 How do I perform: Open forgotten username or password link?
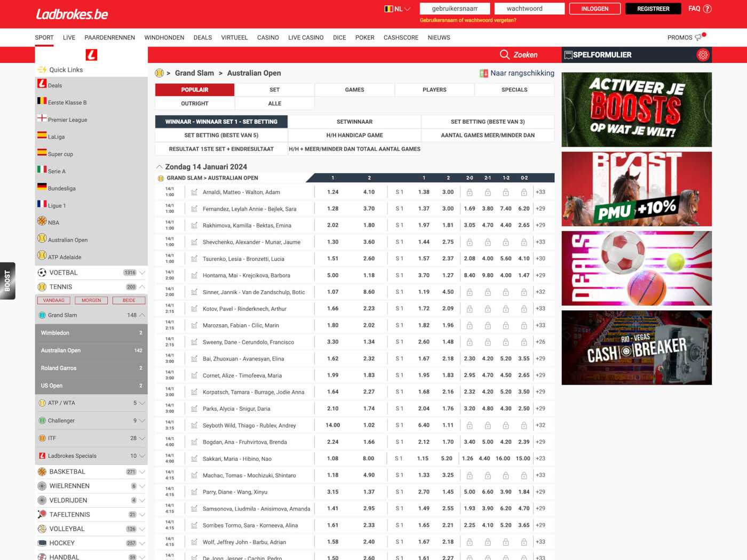468,20
